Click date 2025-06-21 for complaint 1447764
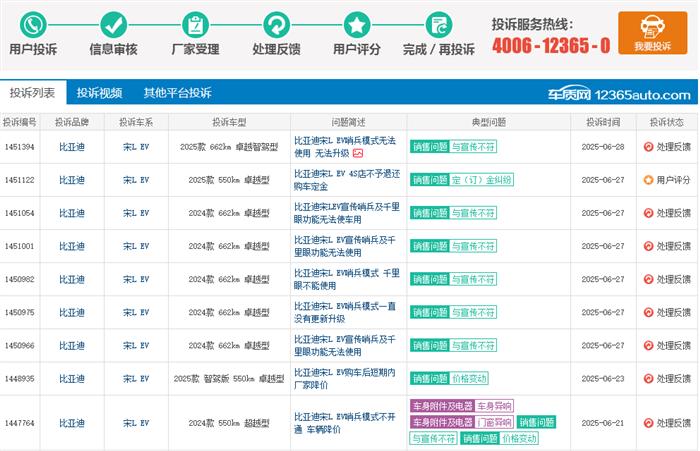Screen dimensions: 700x451 point(603,423)
